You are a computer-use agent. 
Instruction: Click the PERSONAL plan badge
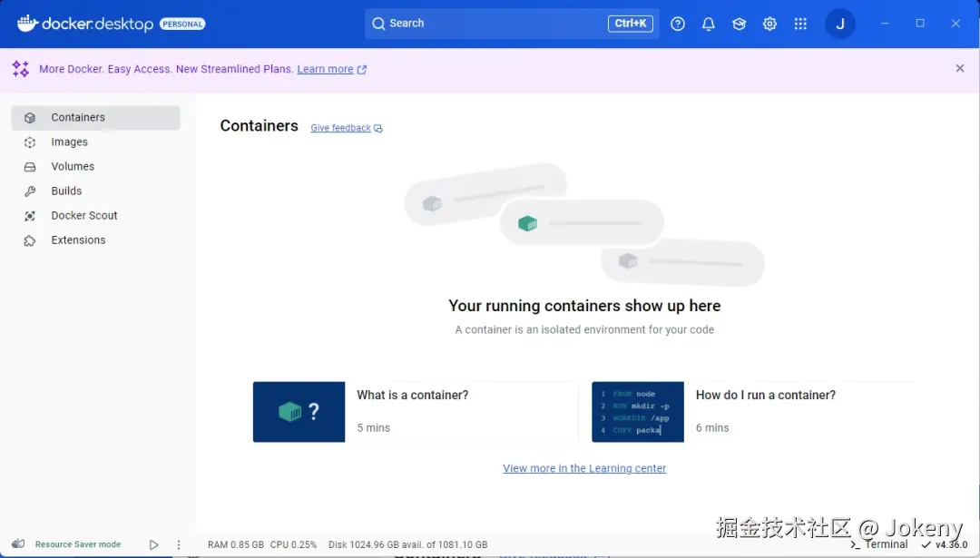click(182, 24)
